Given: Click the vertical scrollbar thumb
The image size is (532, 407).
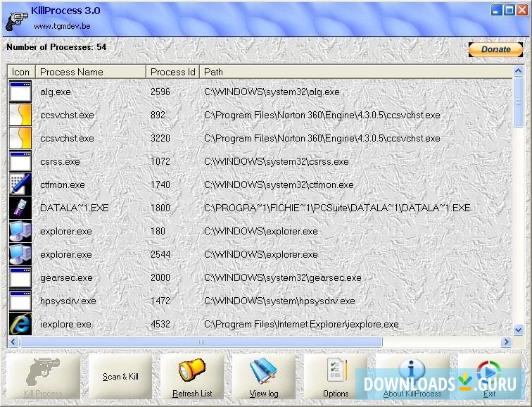Looking at the screenshot, I should click(518, 102).
